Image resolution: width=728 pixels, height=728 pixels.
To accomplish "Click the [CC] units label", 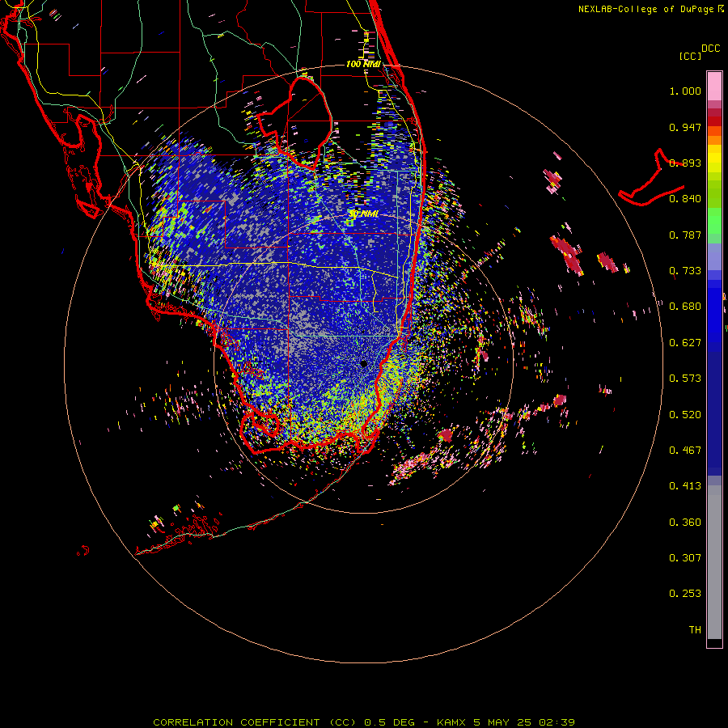I will pyautogui.click(x=690, y=56).
